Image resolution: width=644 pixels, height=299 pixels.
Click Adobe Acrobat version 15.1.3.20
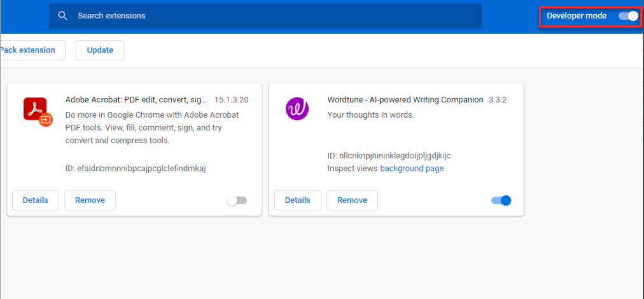231,100
